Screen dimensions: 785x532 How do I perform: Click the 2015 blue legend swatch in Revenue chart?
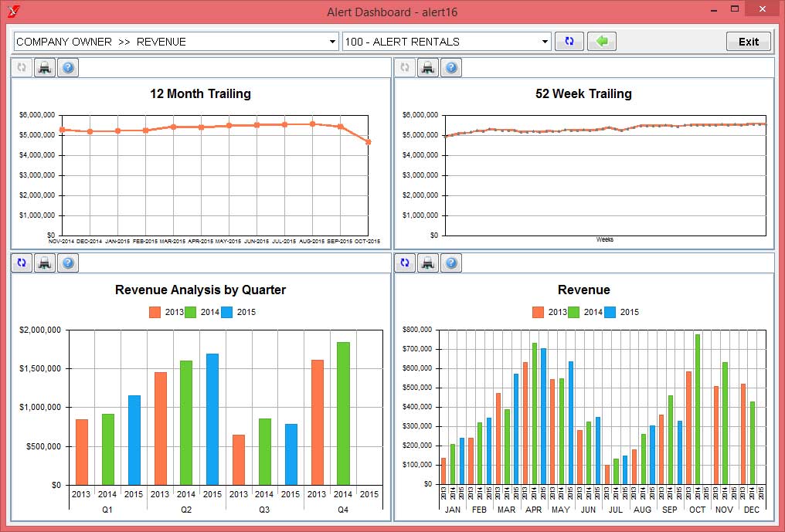point(610,313)
